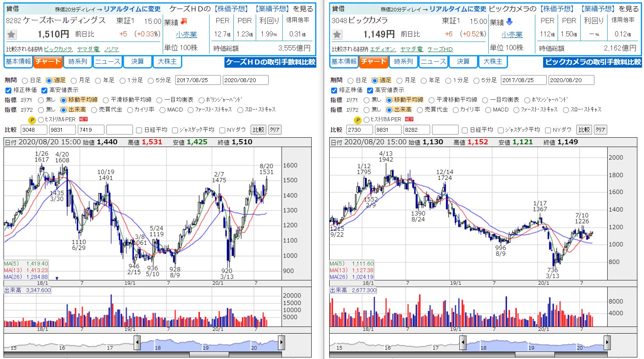The width and height of the screenshot is (644, 359).
Task: Select ヒストリカルPER option in the ケーズHD panel
Action: point(41,120)
